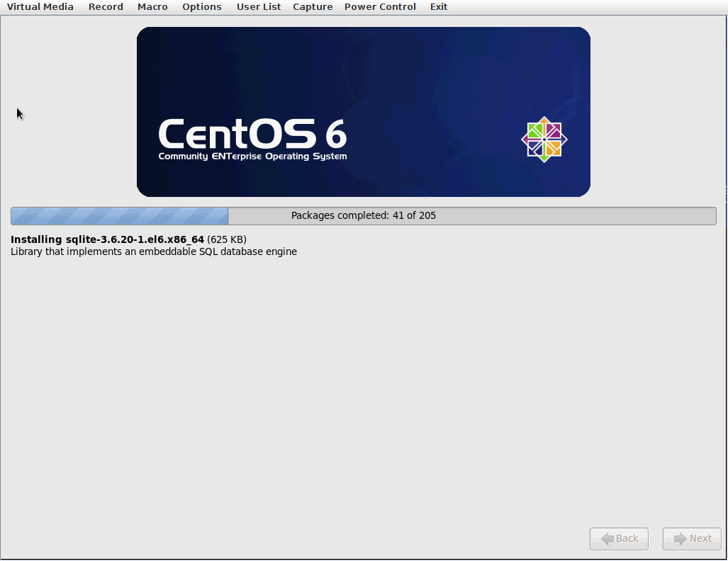Open the Macro menu
Viewport: 728px width, 561px height.
[x=152, y=7]
